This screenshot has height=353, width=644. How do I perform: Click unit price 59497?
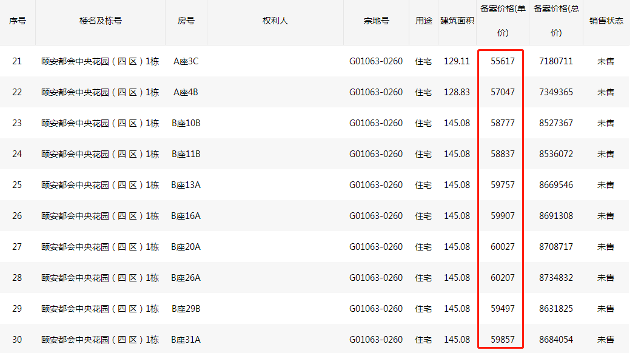(503, 309)
